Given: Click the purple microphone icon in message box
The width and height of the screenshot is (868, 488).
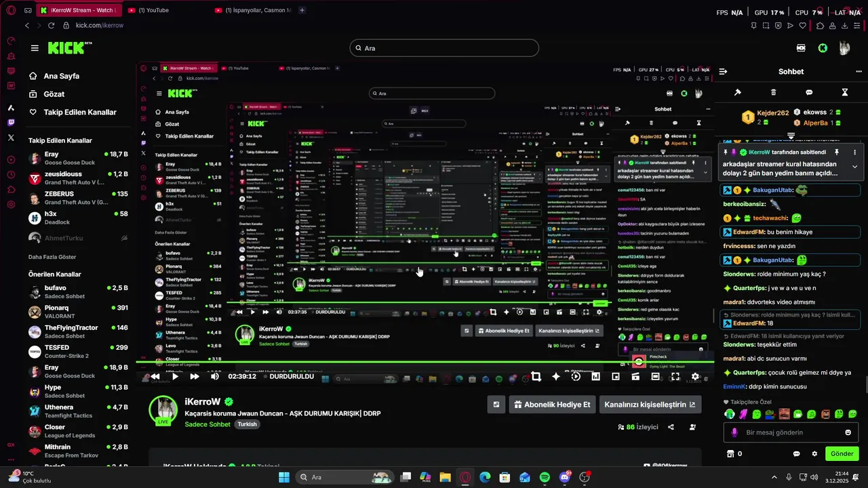Looking at the screenshot, I should click(x=734, y=432).
